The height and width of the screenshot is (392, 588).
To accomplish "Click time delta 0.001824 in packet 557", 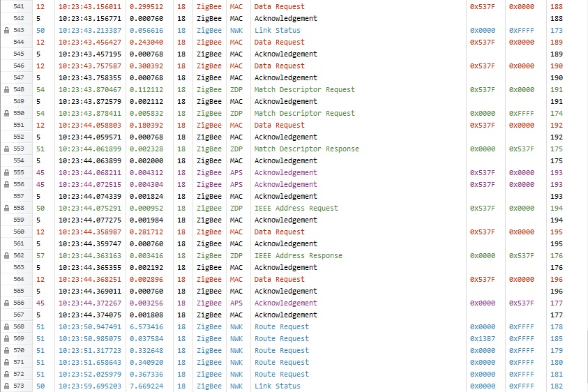I will click(146, 196).
